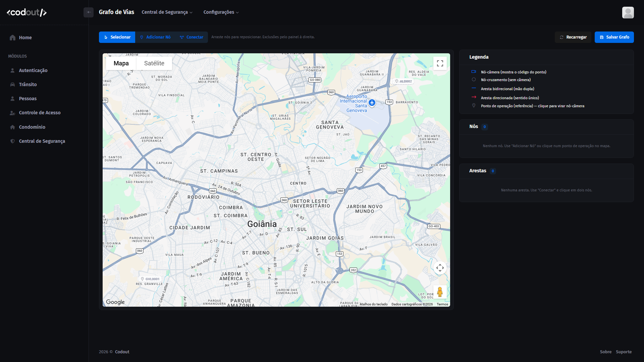Click Nó-cruzamento legend circle icon

click(474, 79)
